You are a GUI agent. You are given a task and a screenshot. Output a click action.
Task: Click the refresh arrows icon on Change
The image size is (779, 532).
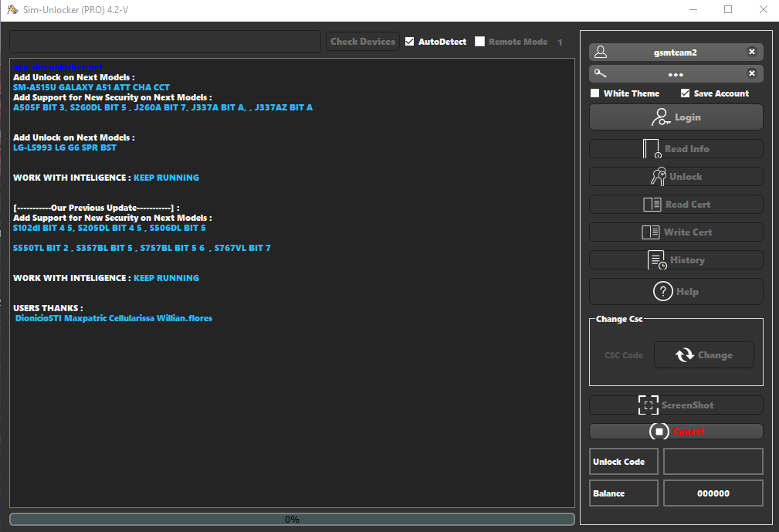(x=685, y=354)
